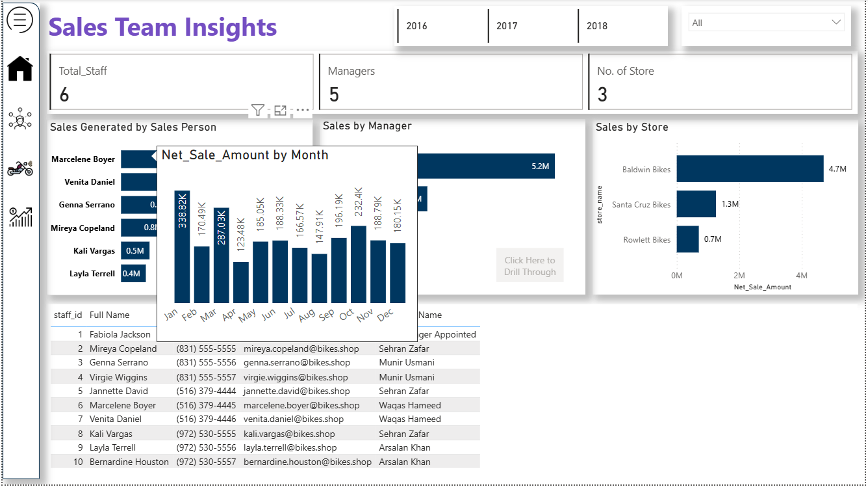Go to the Home page icon
The height and width of the screenshot is (489, 868).
(20, 68)
